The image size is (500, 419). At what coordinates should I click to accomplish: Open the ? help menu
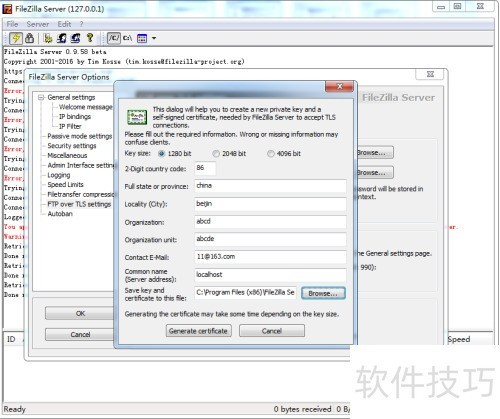81,24
